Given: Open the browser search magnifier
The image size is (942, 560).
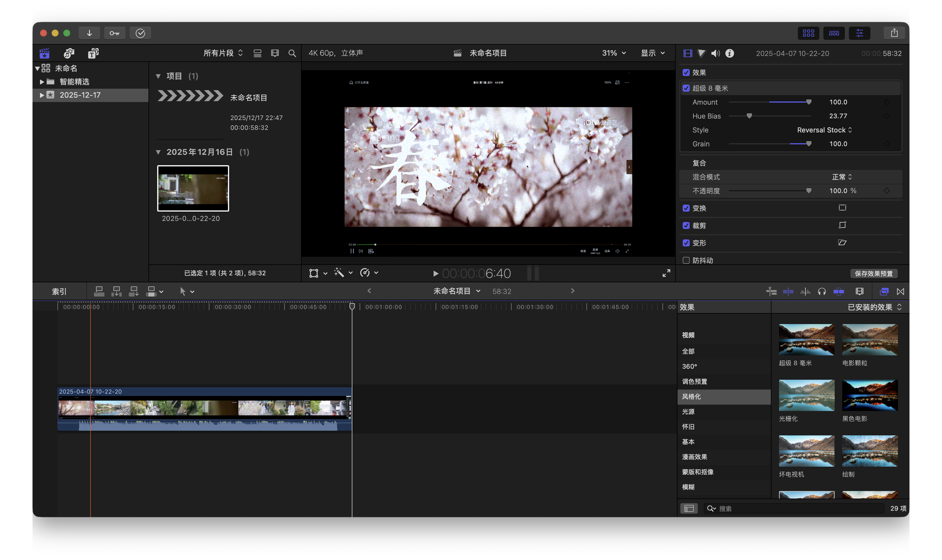Looking at the screenshot, I should tap(292, 53).
